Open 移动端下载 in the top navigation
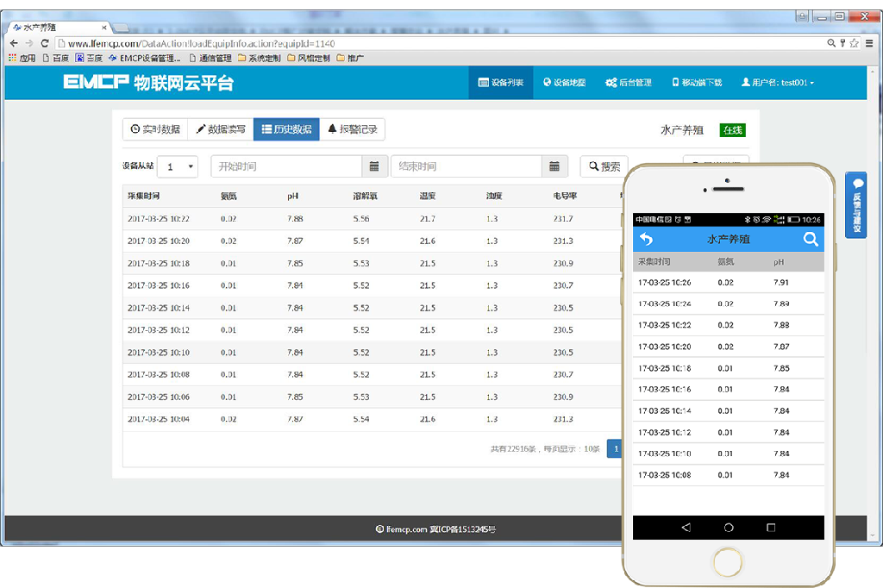The width and height of the screenshot is (883, 588). tap(697, 83)
